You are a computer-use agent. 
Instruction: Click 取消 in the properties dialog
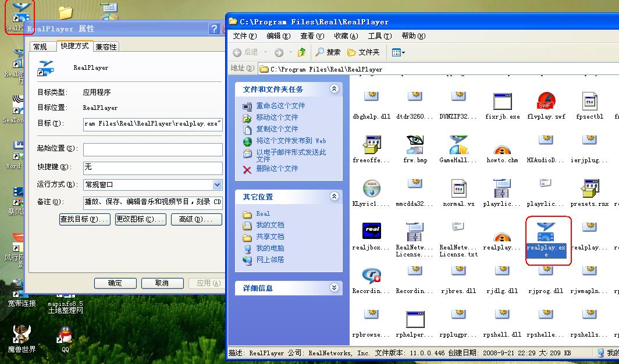point(162,283)
